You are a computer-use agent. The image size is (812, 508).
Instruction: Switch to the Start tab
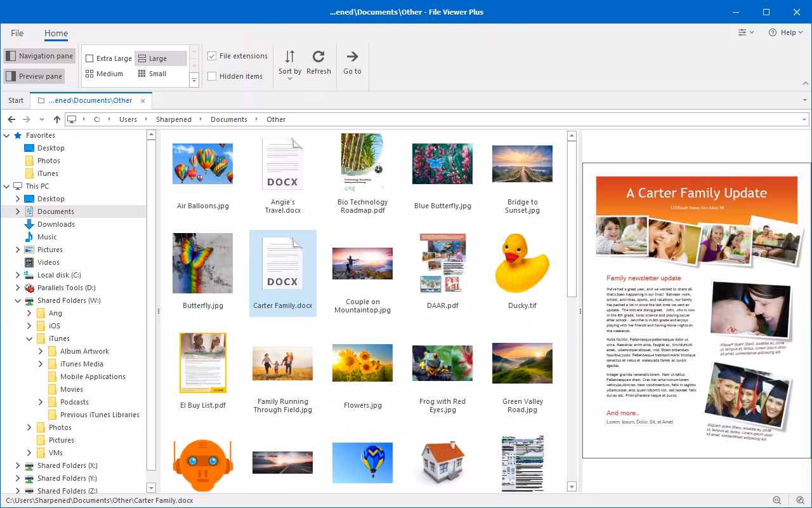click(x=15, y=100)
